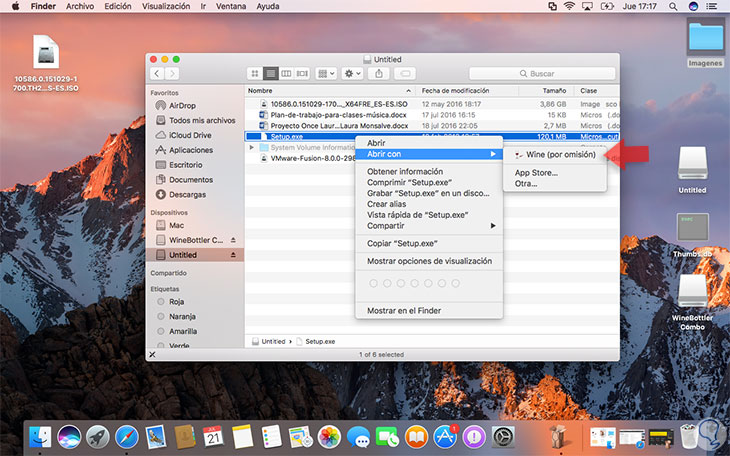Select the Naranja tag in sidebar
The height and width of the screenshot is (456, 730).
coord(182,317)
